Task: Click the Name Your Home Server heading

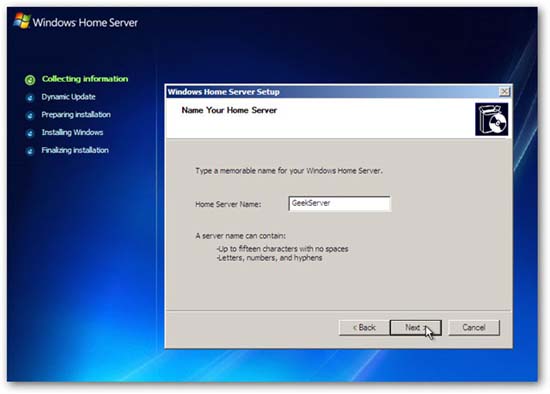Action: (229, 110)
